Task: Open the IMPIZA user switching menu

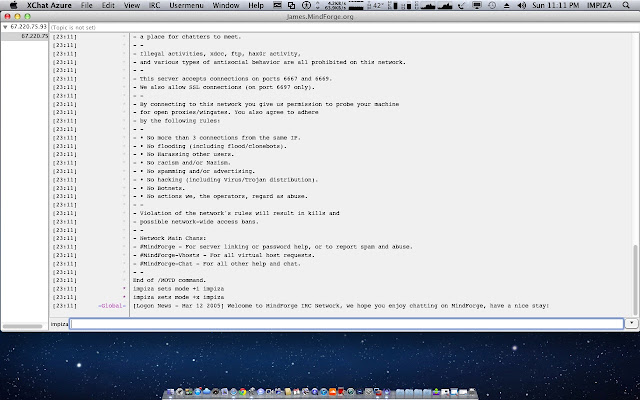Action: point(599,5)
